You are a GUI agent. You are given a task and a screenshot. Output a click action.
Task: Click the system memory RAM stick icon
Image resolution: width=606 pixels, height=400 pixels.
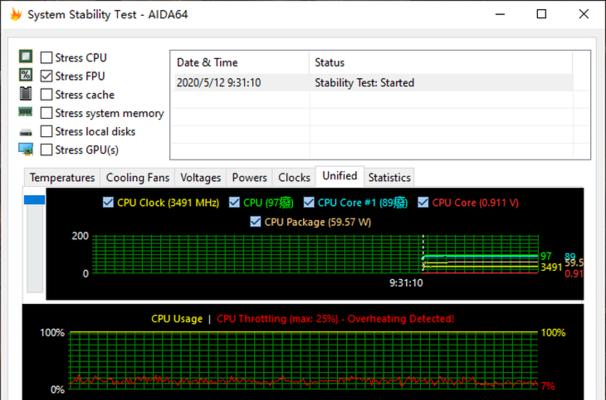point(26,112)
